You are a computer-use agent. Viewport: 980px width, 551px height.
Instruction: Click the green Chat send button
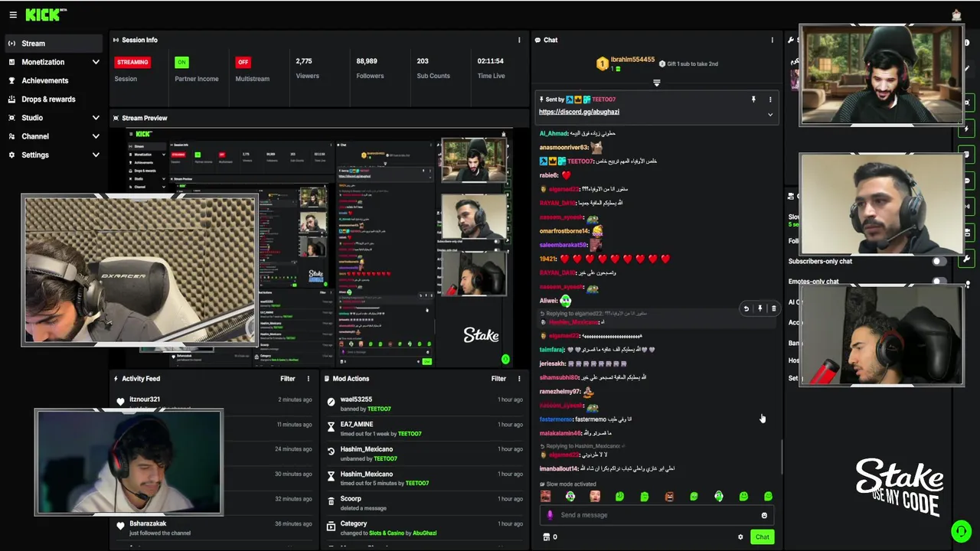pyautogui.click(x=762, y=537)
